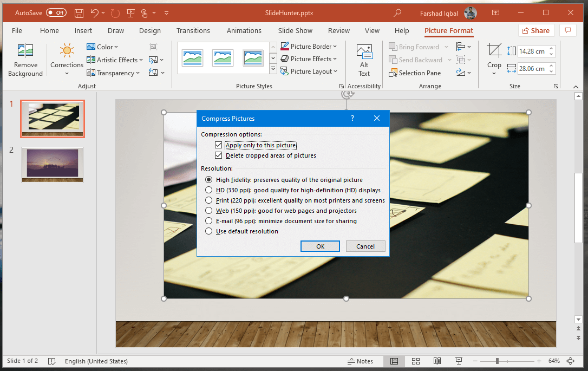
Task: Click the Search magnifier icon
Action: tap(398, 12)
